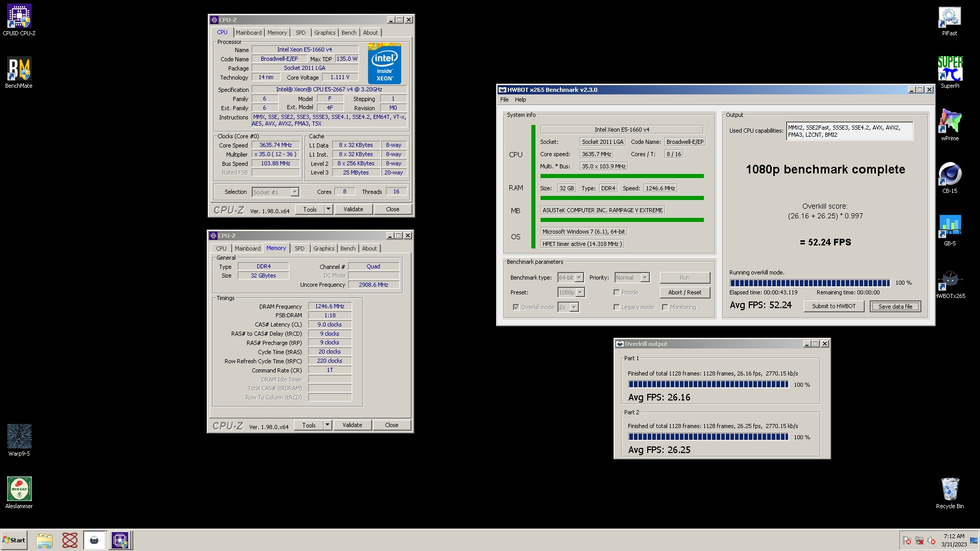
Task: Toggle the Overkill mode checkbox
Action: pos(516,307)
